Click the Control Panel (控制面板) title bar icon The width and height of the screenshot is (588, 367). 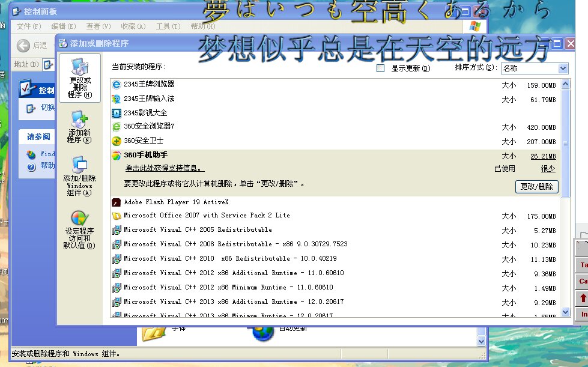[16, 11]
